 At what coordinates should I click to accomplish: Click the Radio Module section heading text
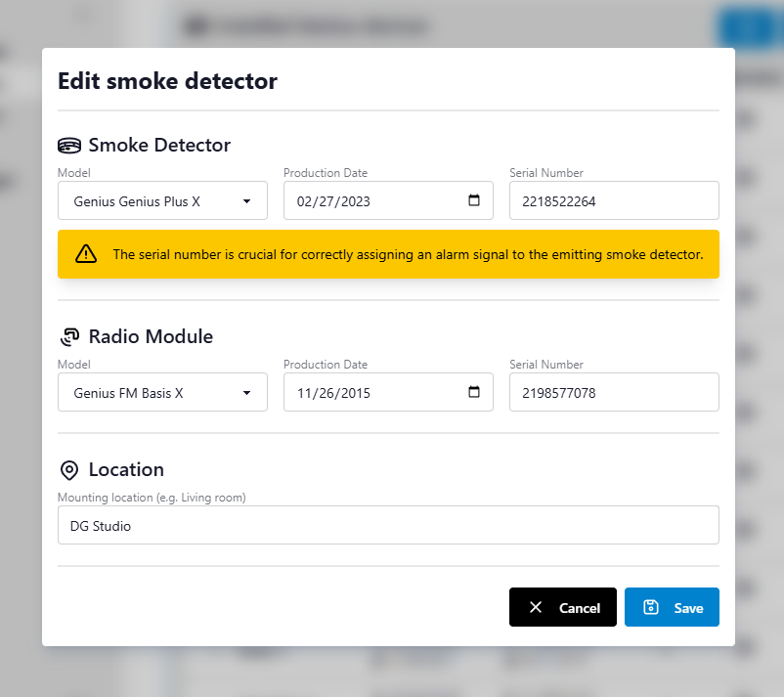(x=151, y=337)
